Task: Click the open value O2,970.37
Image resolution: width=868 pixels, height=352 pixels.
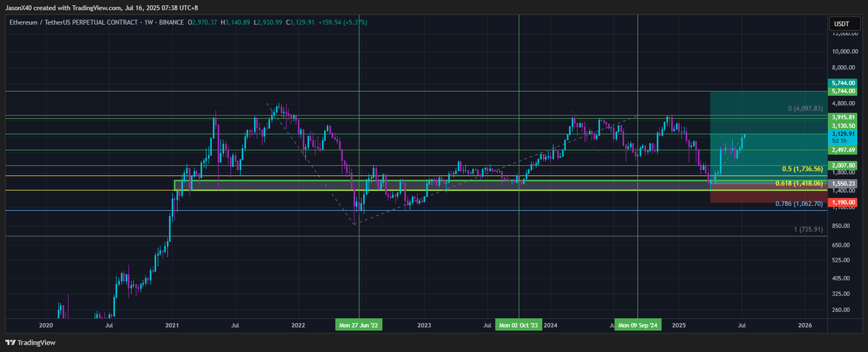Action: point(204,23)
